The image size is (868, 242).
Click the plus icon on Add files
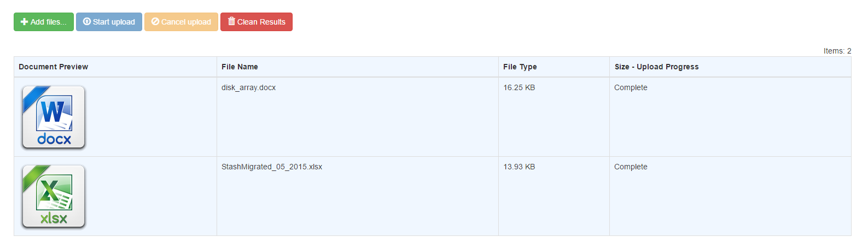pos(24,22)
